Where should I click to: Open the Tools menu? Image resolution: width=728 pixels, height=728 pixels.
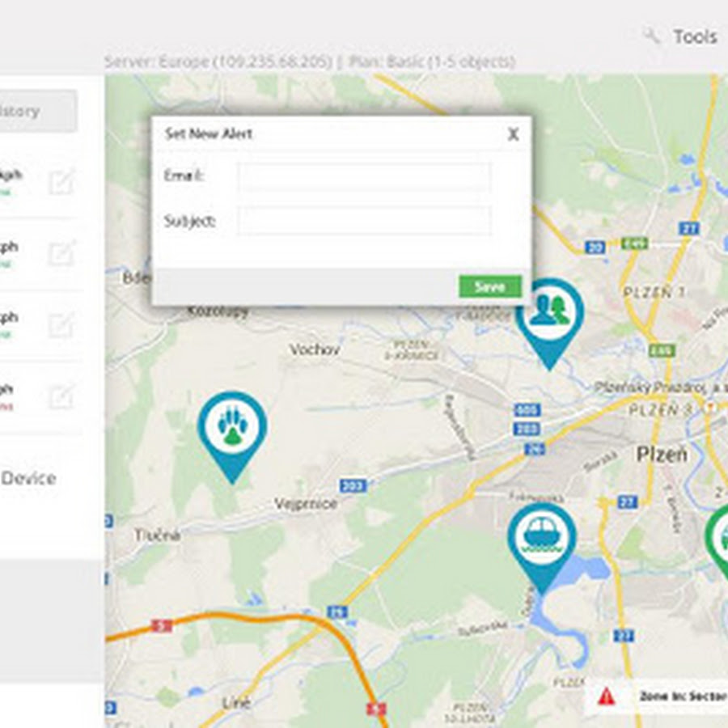[x=695, y=36]
